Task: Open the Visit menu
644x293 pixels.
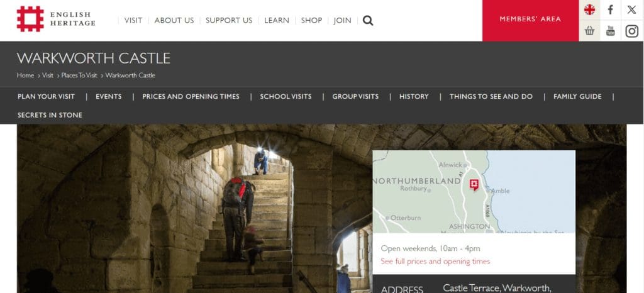Action: click(x=133, y=21)
